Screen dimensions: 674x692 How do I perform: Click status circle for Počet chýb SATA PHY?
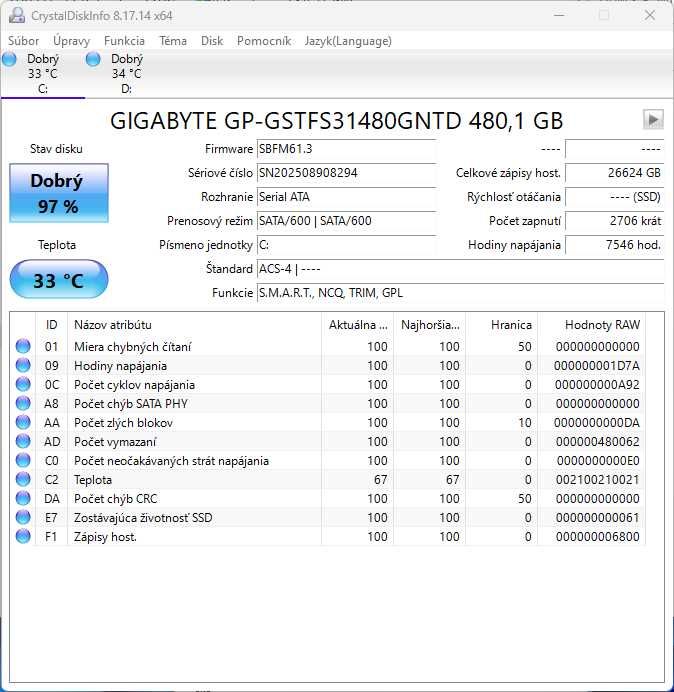[x=23, y=403]
